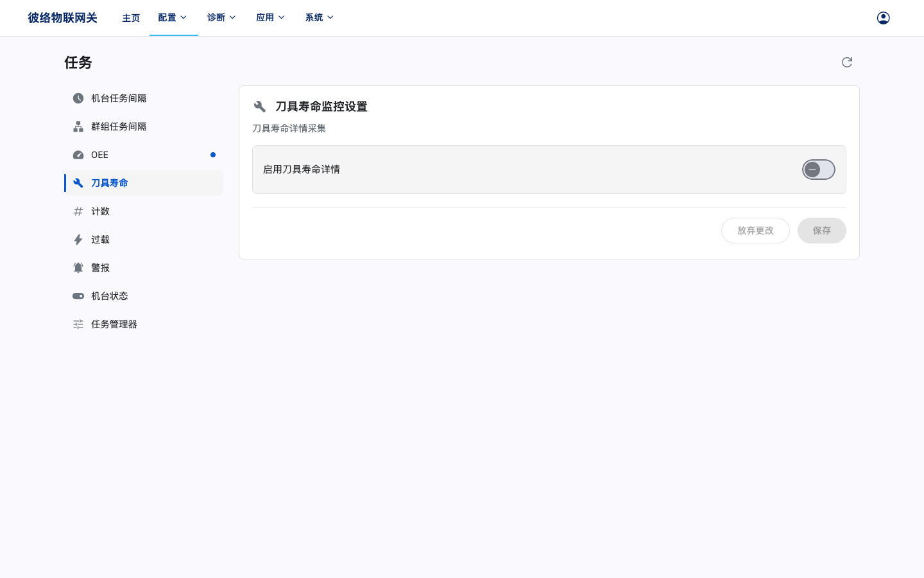
Task: Click the hierarchy icon for 群组任务间隔
Action: coord(78,127)
